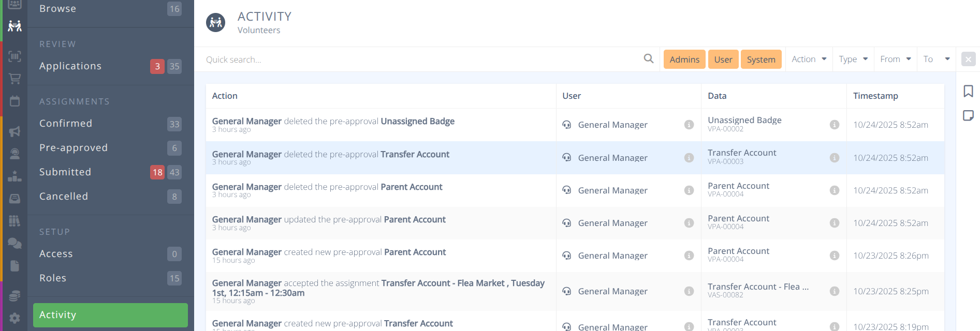The image size is (980, 331).
Task: Open the settings gear in the left rail
Action: point(14,318)
